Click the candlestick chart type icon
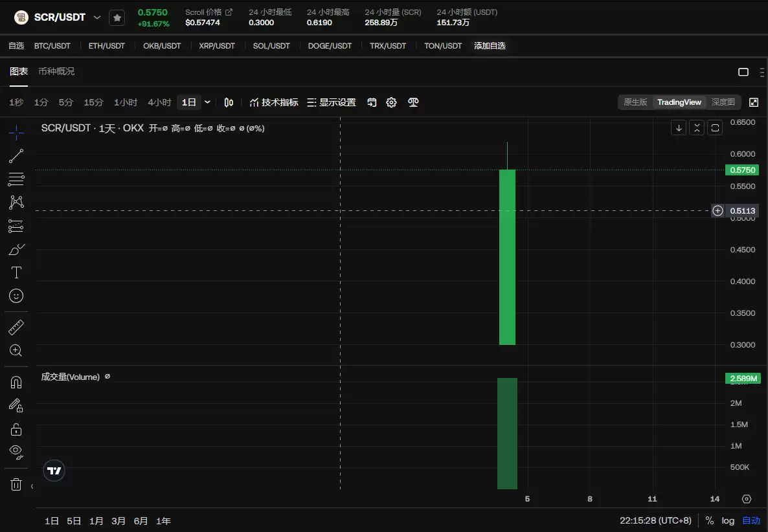This screenshot has width=768, height=532. [x=229, y=102]
